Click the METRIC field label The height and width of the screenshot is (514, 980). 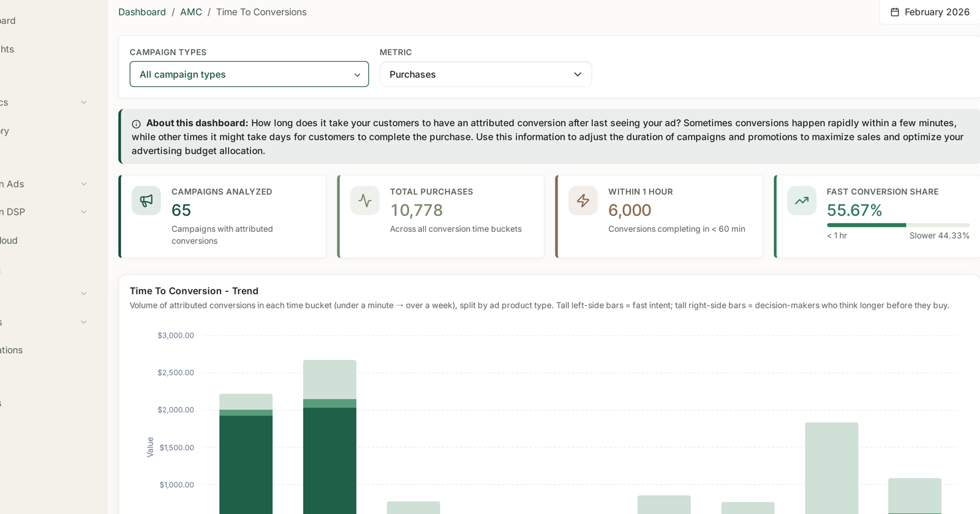pyautogui.click(x=396, y=52)
